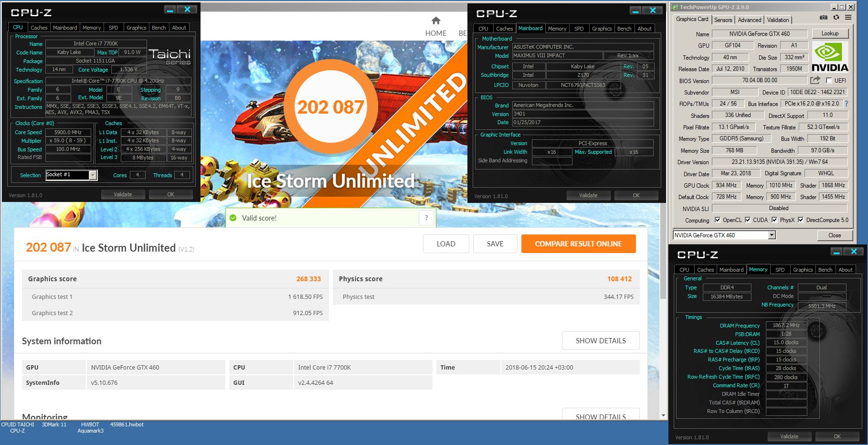Screen dimensions: 868x445
Task: Click the NVIDIA logo in GPU-Z
Action: (x=830, y=56)
